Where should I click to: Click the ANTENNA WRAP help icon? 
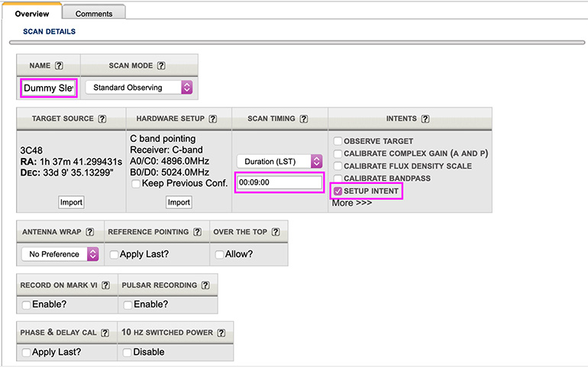click(89, 232)
